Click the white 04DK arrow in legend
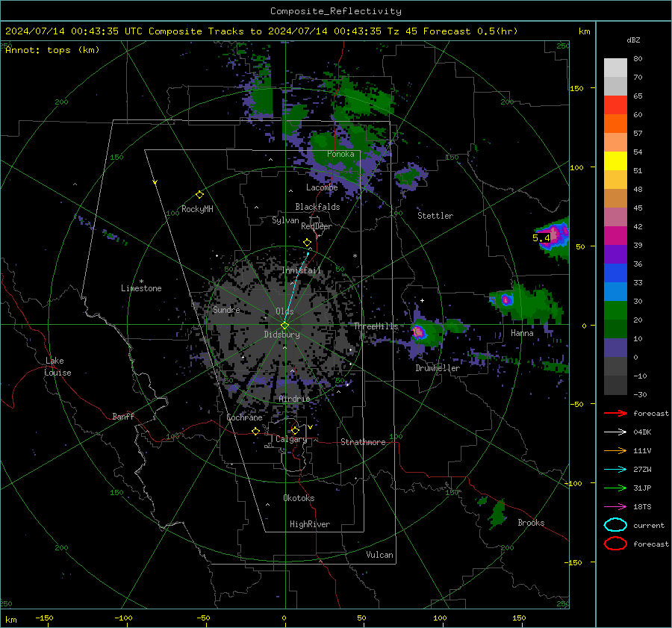Image resolution: width=672 pixels, height=628 pixels. coord(615,432)
